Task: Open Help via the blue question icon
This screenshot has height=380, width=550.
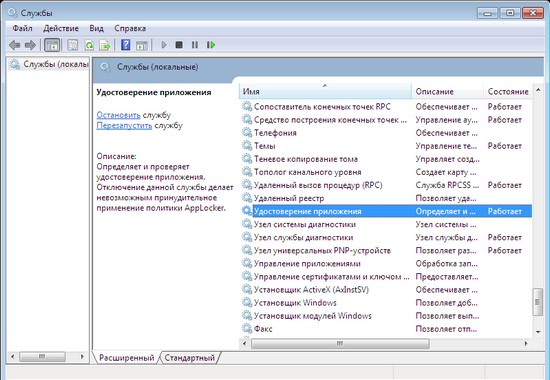Action: click(126, 45)
